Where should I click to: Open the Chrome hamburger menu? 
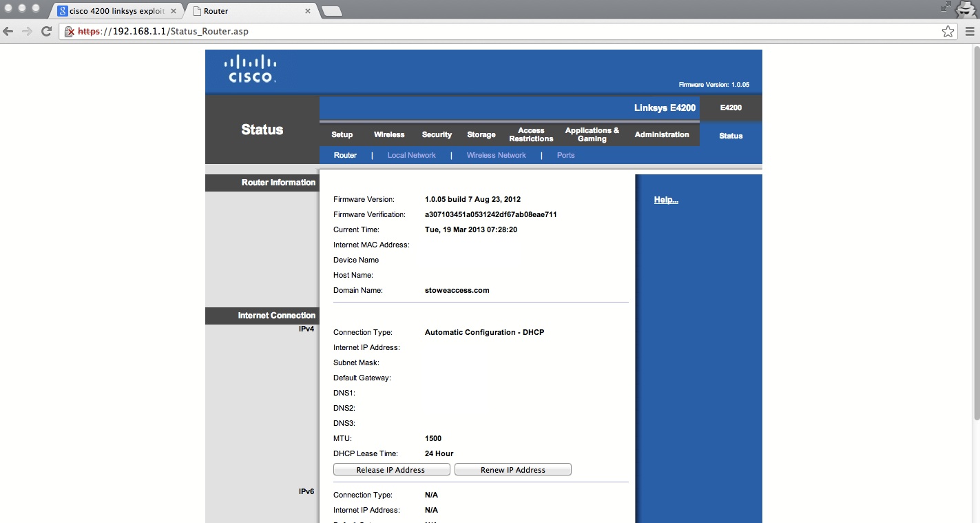click(x=970, y=31)
